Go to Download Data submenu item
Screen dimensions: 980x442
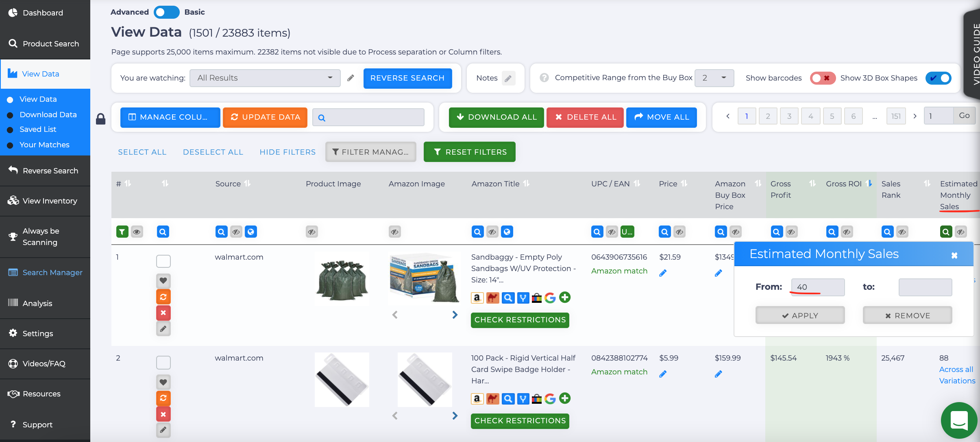[x=48, y=114]
